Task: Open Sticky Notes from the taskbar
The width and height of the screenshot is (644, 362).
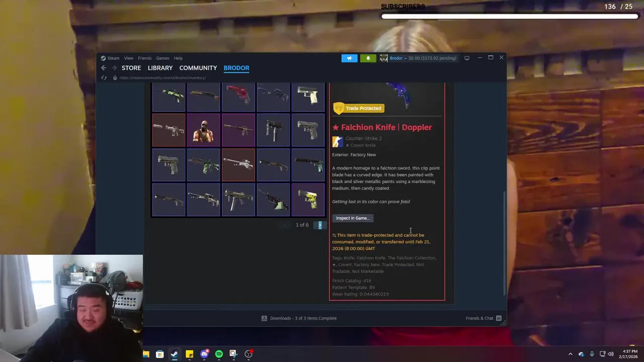Action: click(189, 354)
